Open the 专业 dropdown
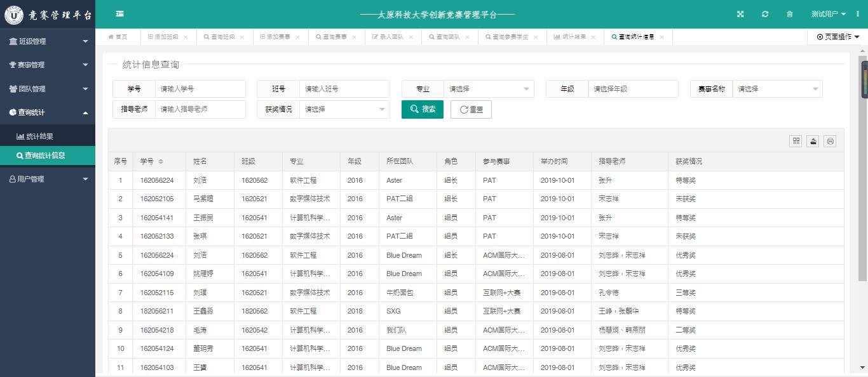This screenshot has width=868, height=377. pyautogui.click(x=488, y=89)
